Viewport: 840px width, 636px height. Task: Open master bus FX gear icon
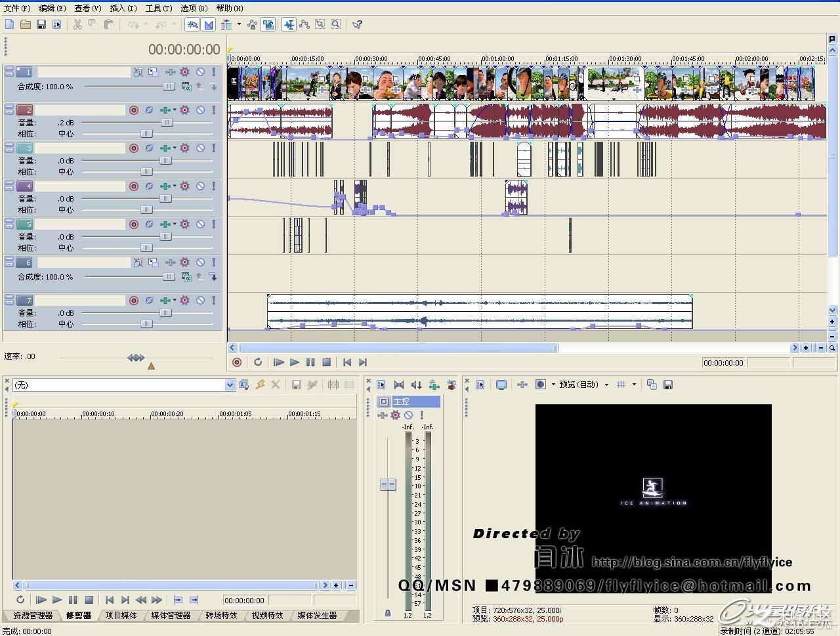(x=396, y=415)
